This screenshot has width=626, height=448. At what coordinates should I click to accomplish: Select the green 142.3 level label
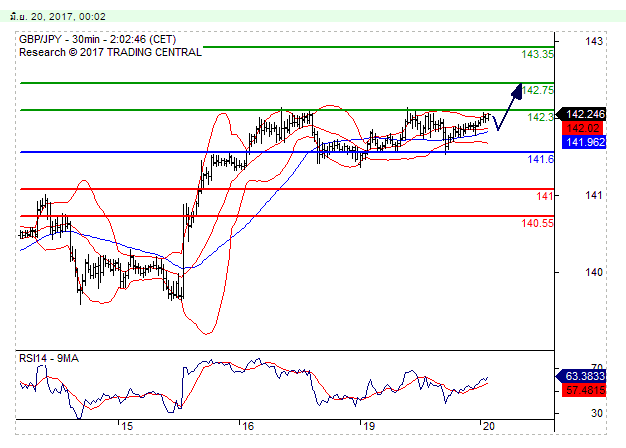click(540, 117)
